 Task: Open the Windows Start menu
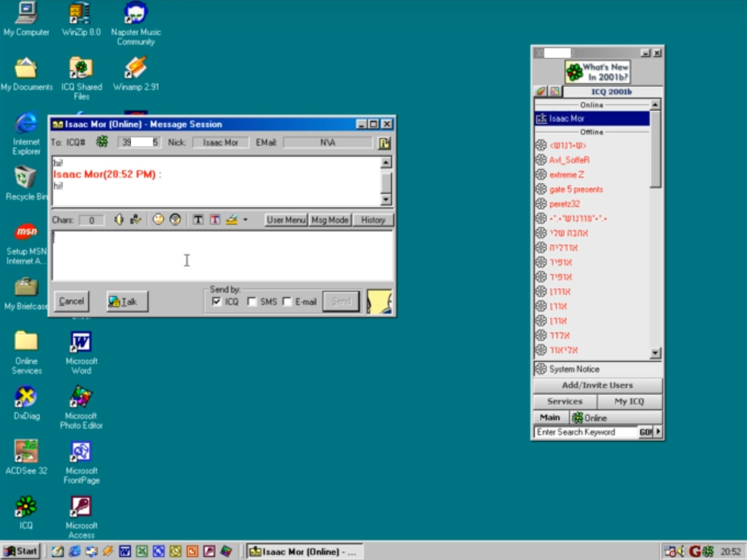21,551
